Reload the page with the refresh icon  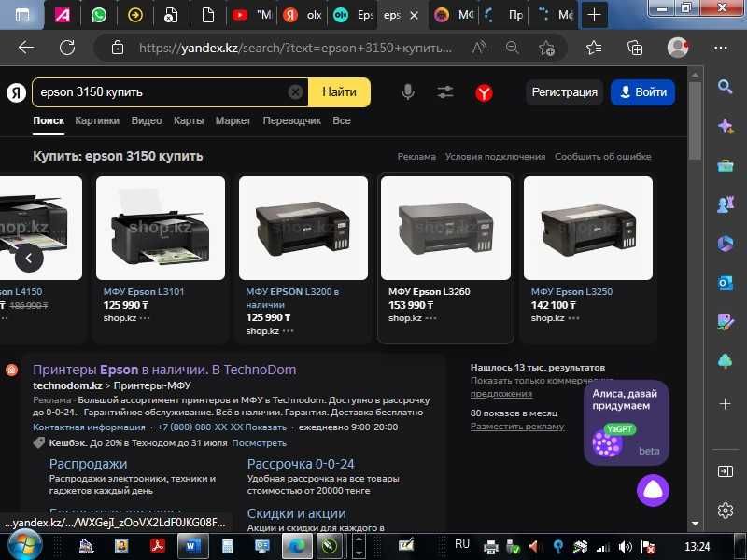tap(67, 48)
